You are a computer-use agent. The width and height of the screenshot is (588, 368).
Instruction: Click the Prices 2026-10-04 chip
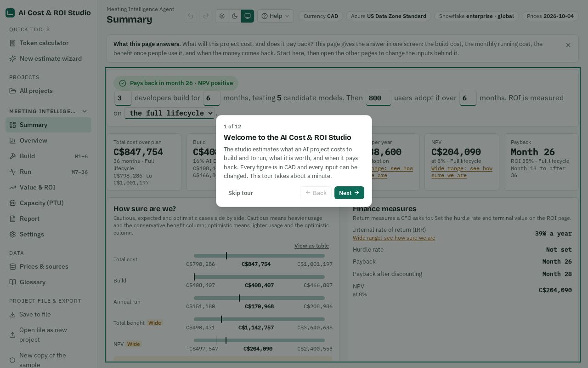tap(550, 16)
